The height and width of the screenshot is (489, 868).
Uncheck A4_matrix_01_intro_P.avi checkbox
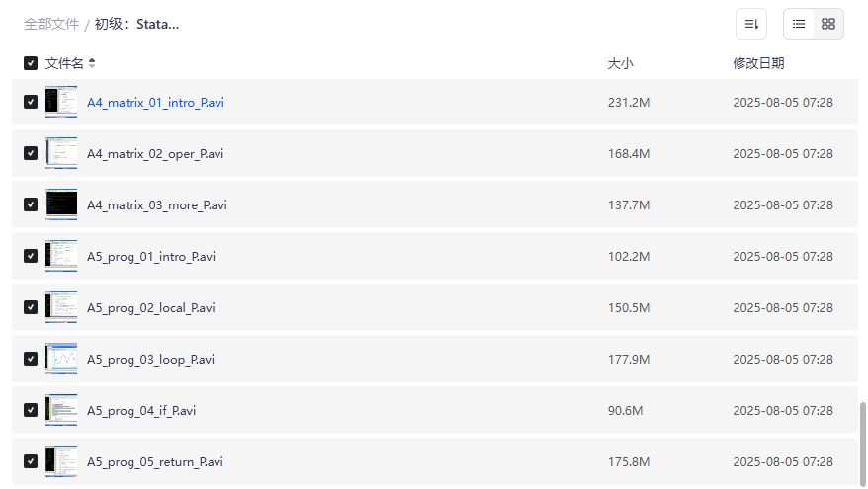[x=31, y=102]
